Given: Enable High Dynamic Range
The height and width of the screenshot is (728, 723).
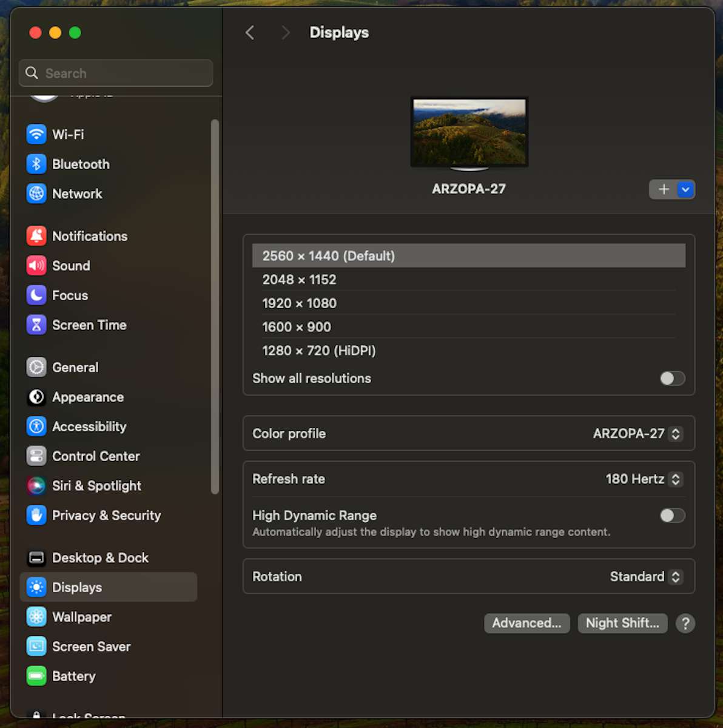Looking at the screenshot, I should coord(672,515).
